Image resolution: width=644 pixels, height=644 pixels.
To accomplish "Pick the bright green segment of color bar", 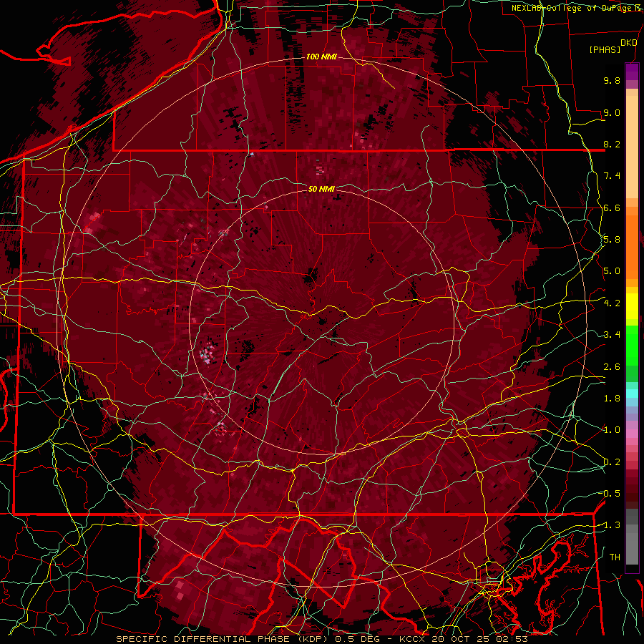I will point(632,347).
